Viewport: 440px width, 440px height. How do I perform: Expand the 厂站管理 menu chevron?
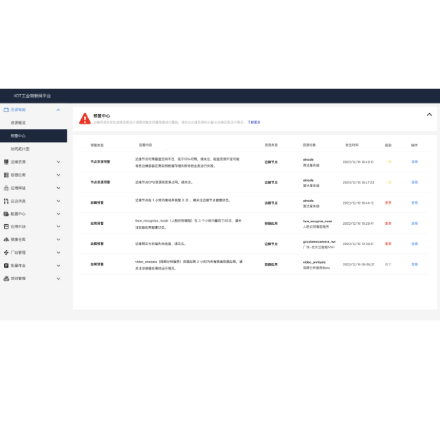tap(58, 253)
